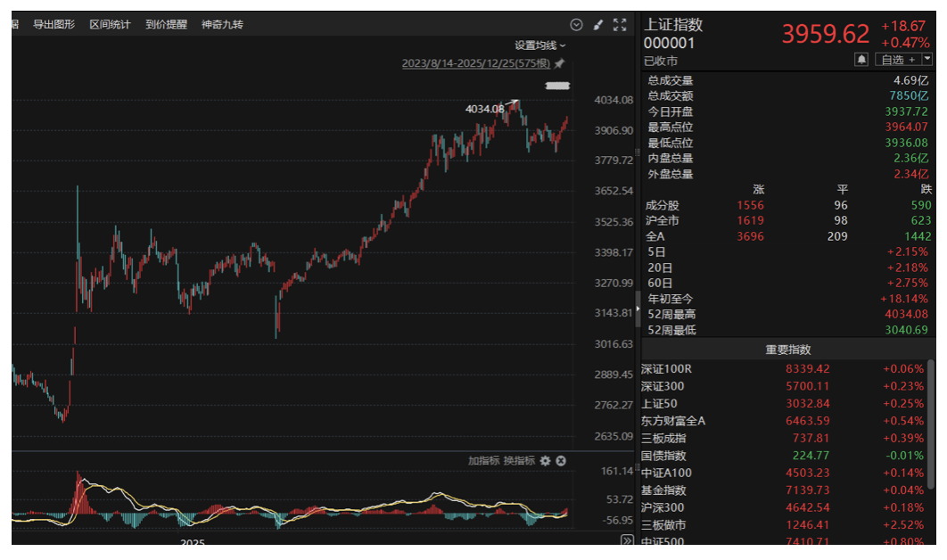Open dropdown arrow next to 自选 button
This screenshot has width=947, height=560.
(926, 59)
